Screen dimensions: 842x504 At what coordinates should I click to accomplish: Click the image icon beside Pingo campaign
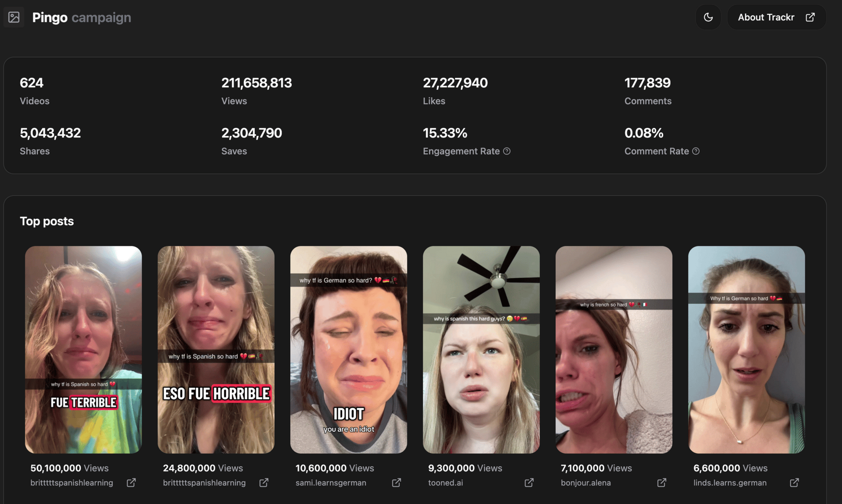click(x=14, y=18)
